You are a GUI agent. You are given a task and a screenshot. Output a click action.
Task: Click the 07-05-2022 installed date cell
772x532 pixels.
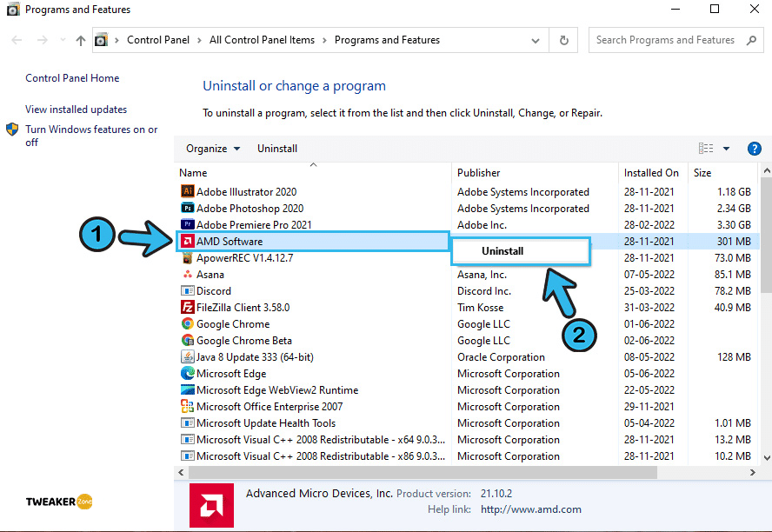[x=649, y=274]
